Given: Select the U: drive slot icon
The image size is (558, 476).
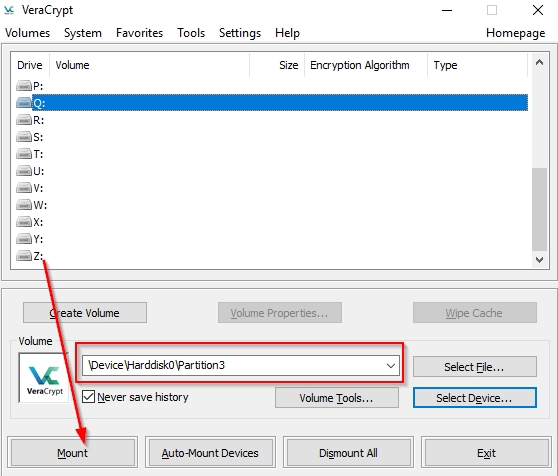Looking at the screenshot, I should 24,171.
